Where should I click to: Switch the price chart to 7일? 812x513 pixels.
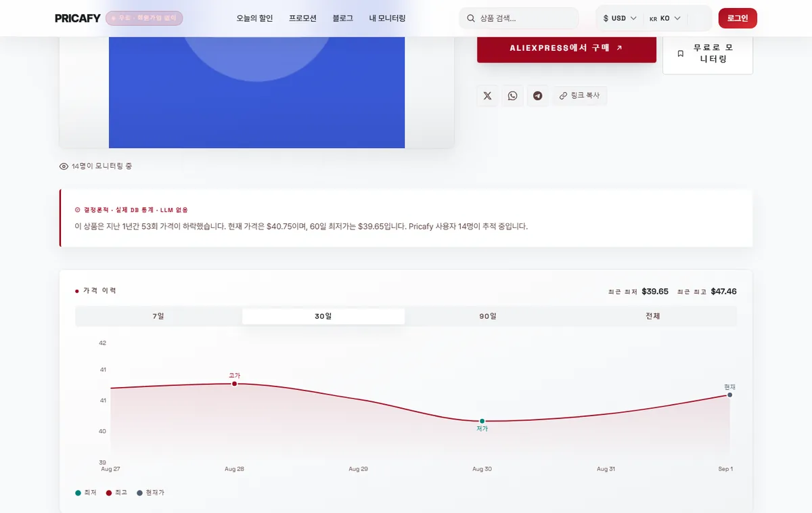(158, 316)
